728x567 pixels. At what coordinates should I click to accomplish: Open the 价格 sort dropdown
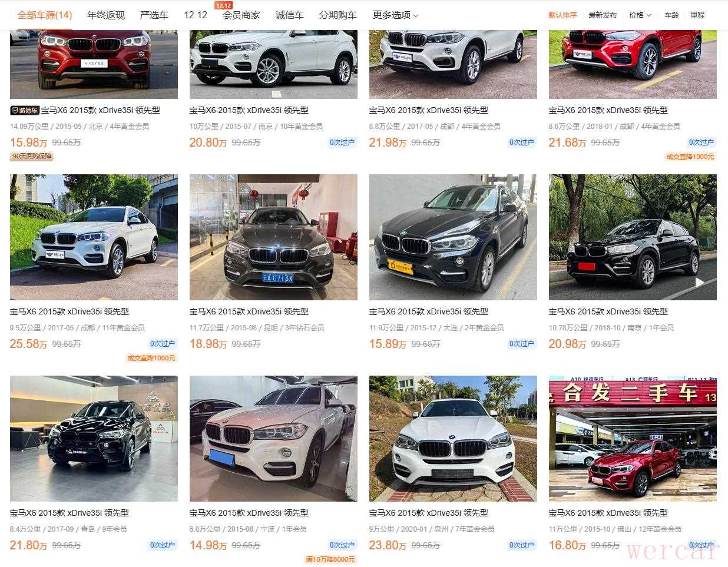click(x=640, y=15)
